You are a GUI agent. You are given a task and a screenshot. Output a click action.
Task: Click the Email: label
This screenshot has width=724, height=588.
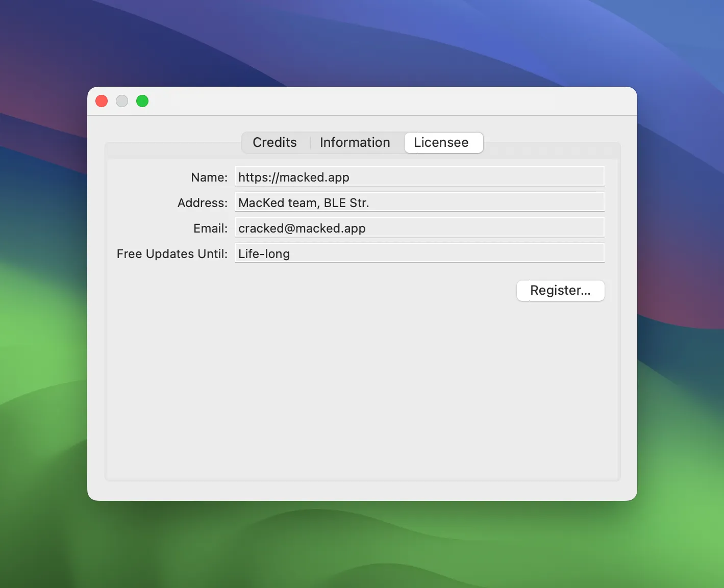point(210,228)
